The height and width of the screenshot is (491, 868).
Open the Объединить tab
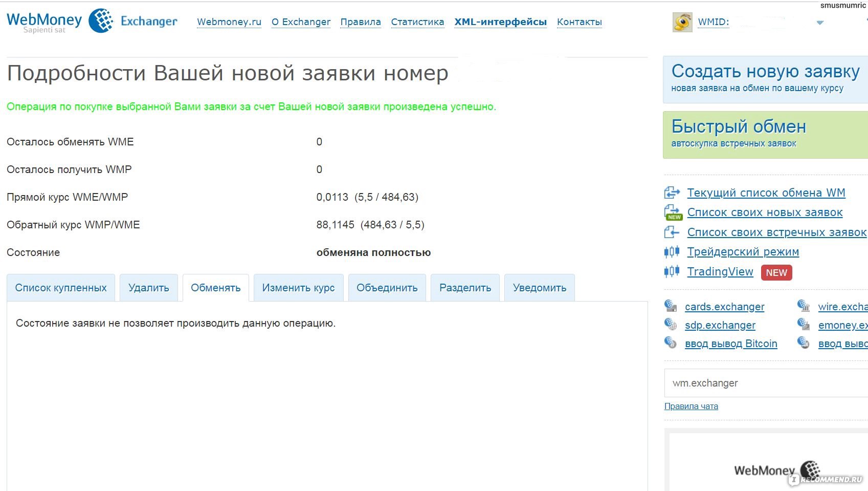[387, 288]
